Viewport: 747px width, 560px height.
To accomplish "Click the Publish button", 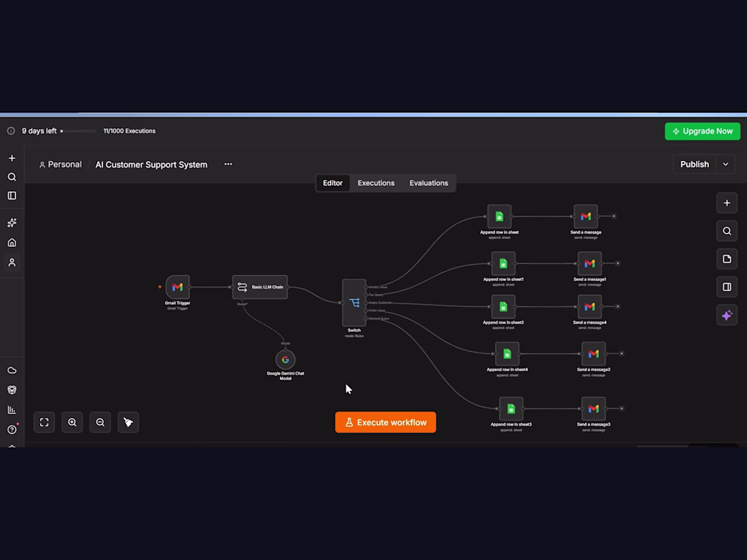I will click(x=695, y=164).
